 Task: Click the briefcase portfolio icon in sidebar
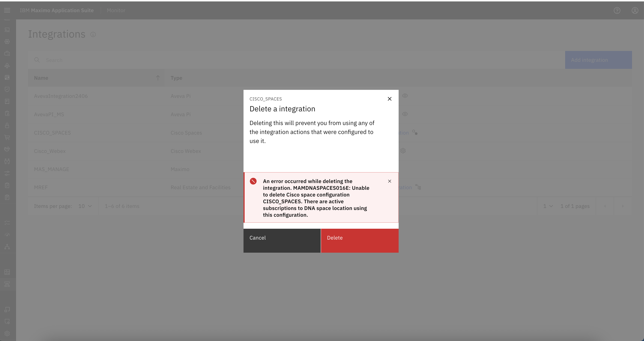click(x=7, y=53)
